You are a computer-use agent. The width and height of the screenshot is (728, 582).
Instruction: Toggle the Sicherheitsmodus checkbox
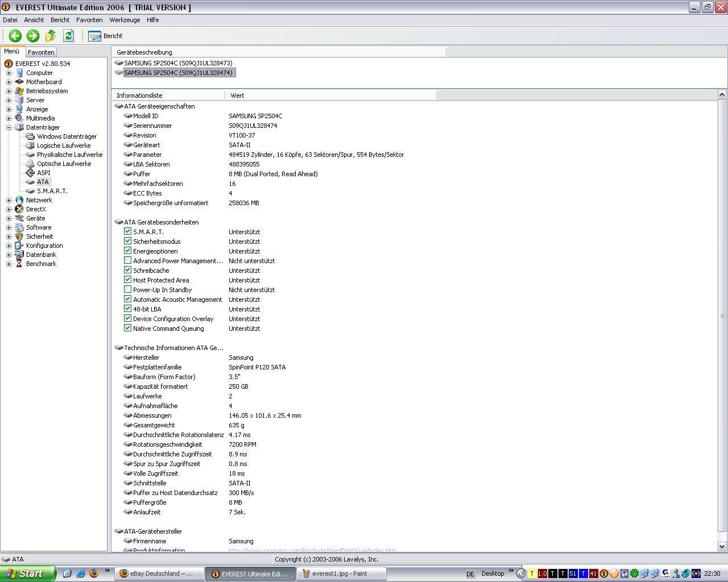[128, 241]
